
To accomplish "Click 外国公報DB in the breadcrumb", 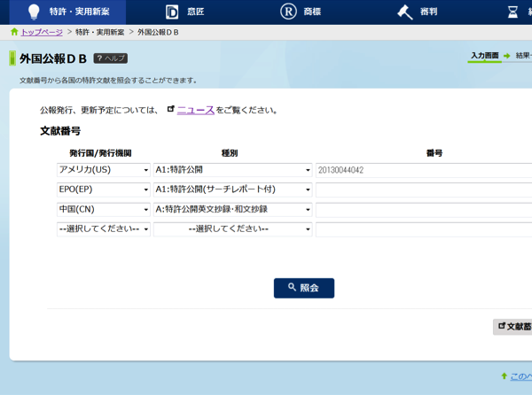I will pyautogui.click(x=158, y=32).
